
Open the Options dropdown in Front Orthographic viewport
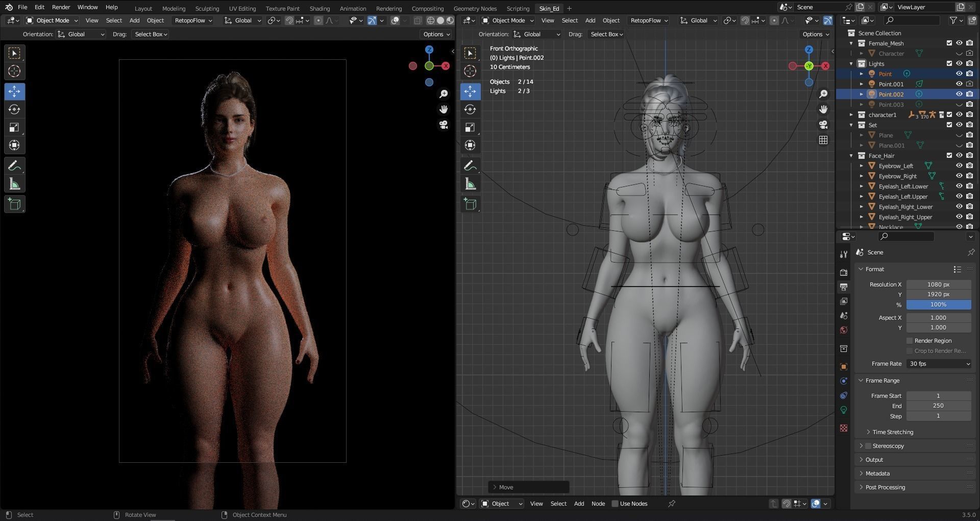coord(816,34)
